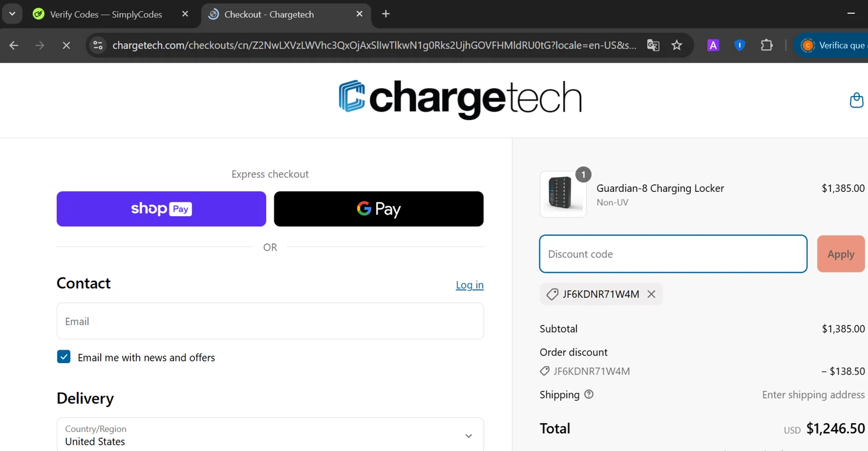Open the purple A extension

[713, 45]
